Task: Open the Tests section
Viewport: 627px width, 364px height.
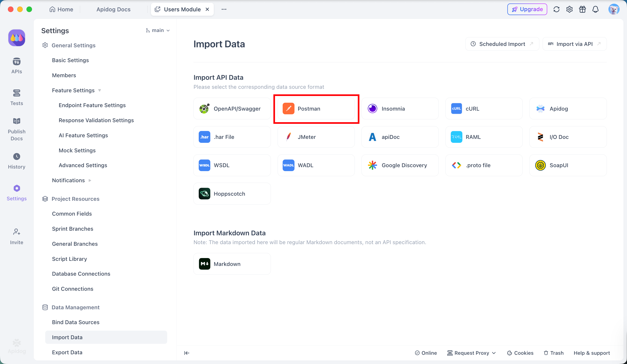Action: (17, 97)
